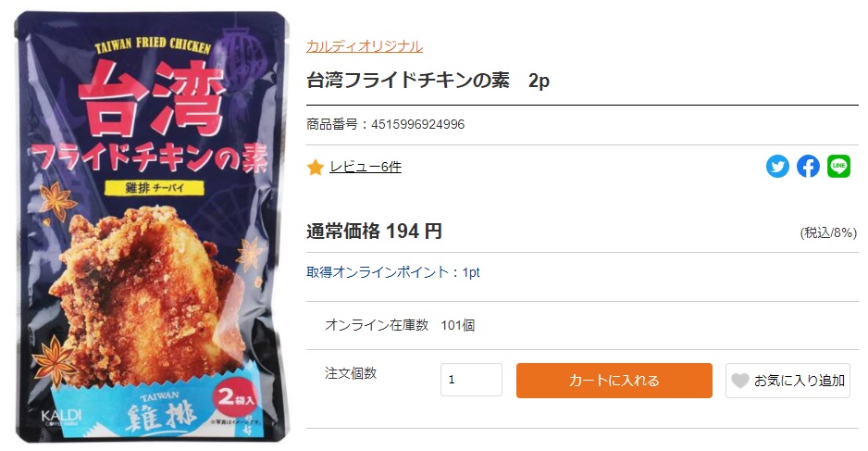Click the 通常価格 194 円 price
The image size is (868, 451).
pyautogui.click(x=374, y=231)
